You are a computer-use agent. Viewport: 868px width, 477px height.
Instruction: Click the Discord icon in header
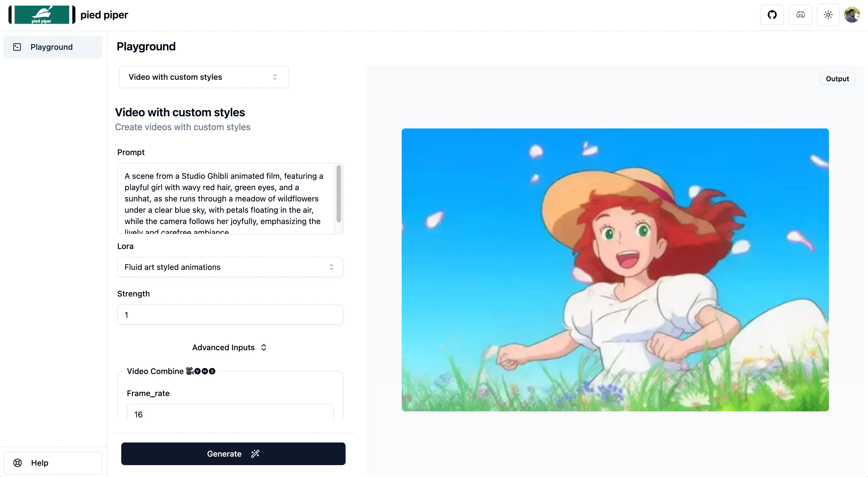click(x=800, y=15)
